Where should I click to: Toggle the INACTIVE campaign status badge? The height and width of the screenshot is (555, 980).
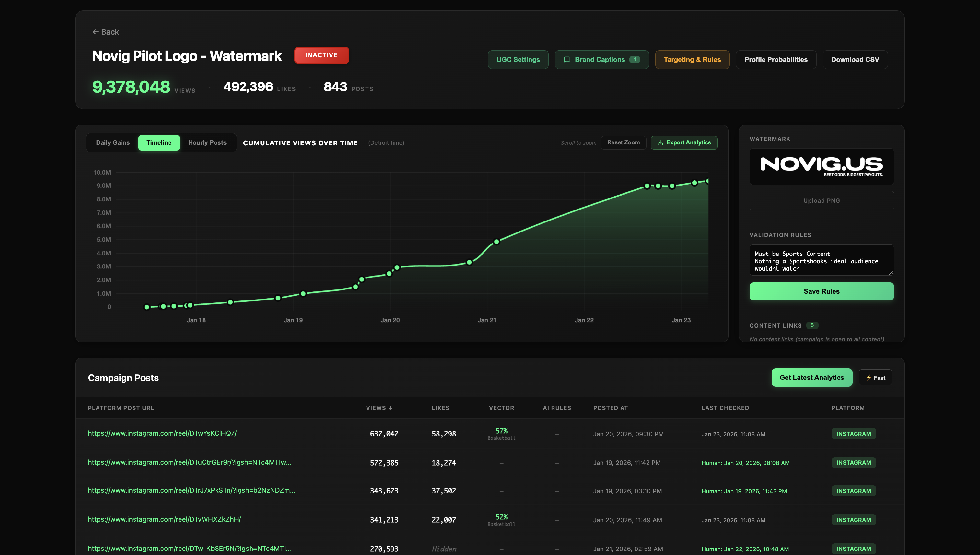click(x=321, y=55)
